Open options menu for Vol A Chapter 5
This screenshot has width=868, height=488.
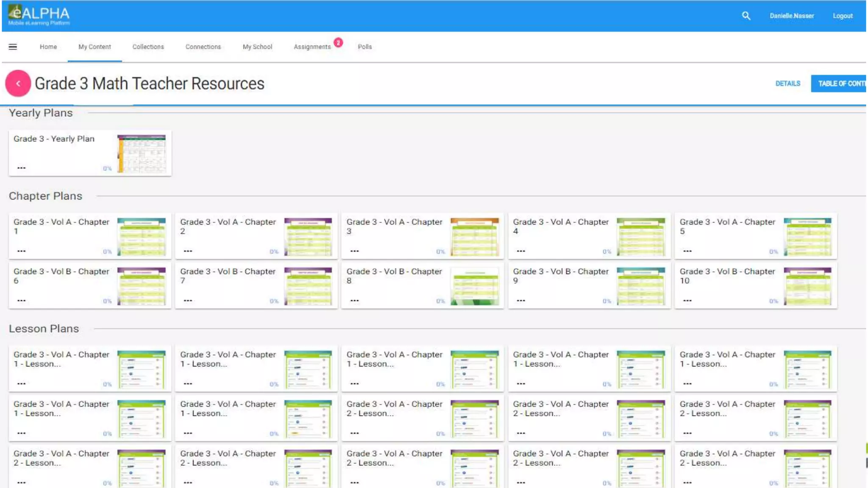[687, 251]
